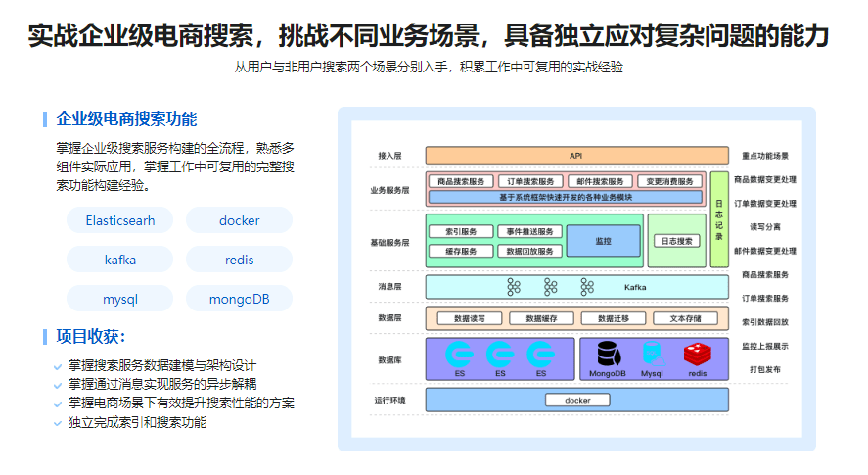Click the middle ES Elasticsearch icon
The image size is (868, 475).
tap(500, 355)
